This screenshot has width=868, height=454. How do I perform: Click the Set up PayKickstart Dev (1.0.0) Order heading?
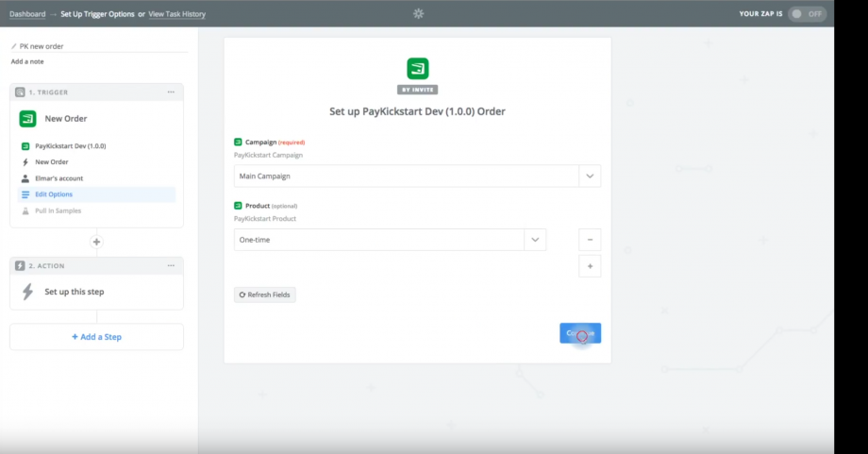tap(417, 111)
